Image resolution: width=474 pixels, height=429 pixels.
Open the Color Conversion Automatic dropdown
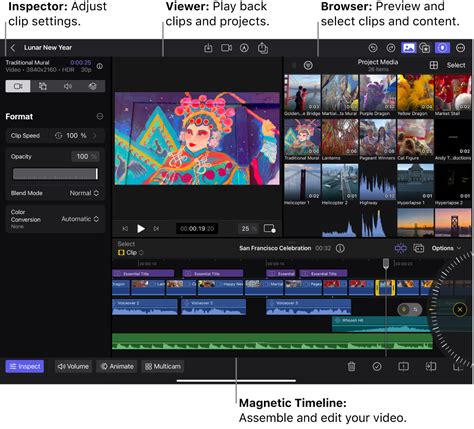[x=80, y=219]
